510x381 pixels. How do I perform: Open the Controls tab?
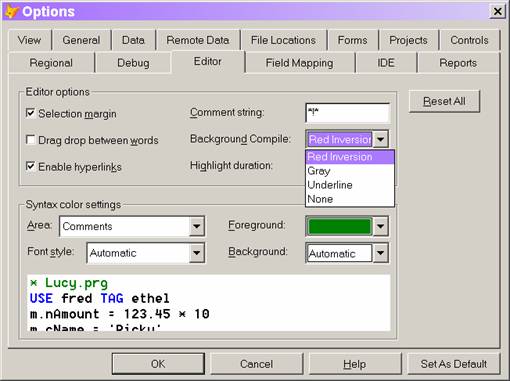tap(469, 40)
